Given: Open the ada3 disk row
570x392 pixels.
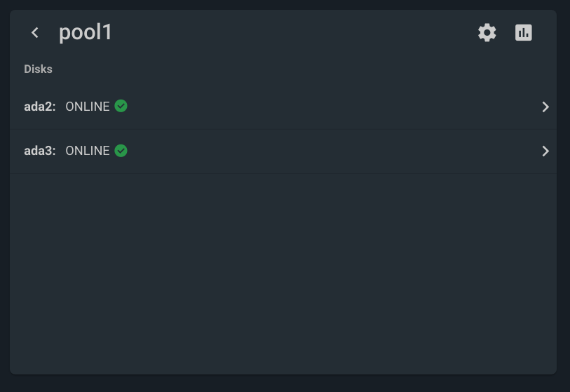Looking at the screenshot, I should 283,151.
